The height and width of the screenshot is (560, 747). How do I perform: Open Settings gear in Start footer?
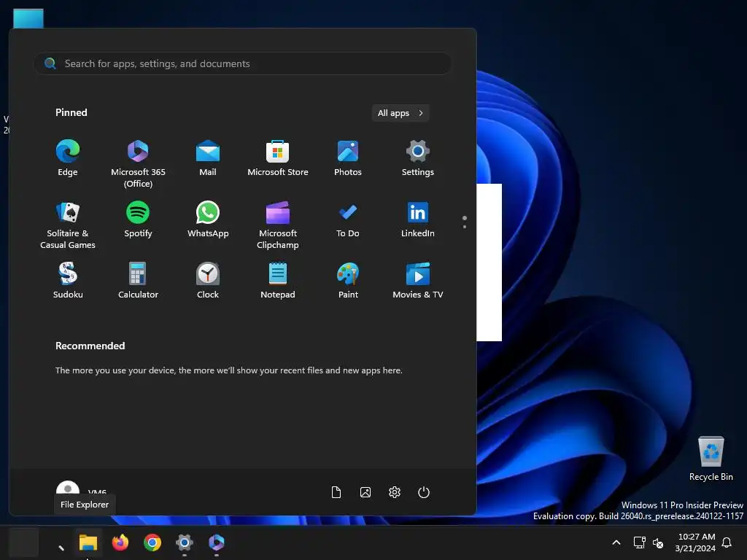coord(395,492)
